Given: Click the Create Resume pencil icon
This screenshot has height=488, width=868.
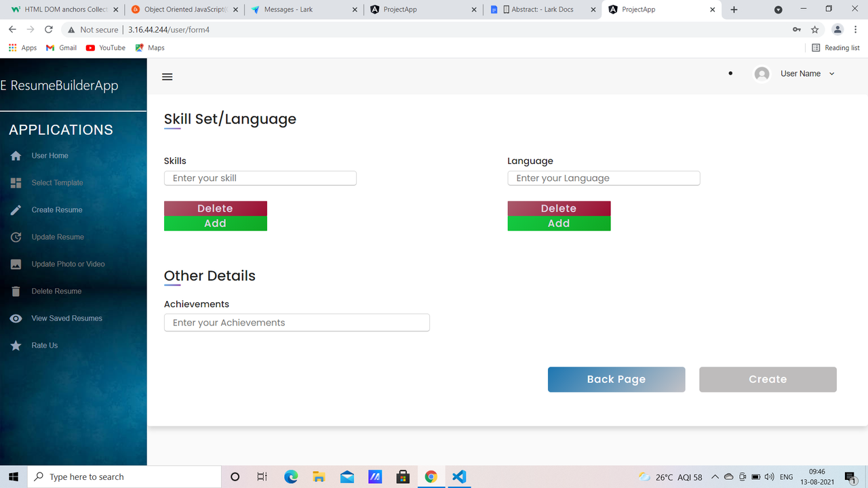Looking at the screenshot, I should coord(16,210).
